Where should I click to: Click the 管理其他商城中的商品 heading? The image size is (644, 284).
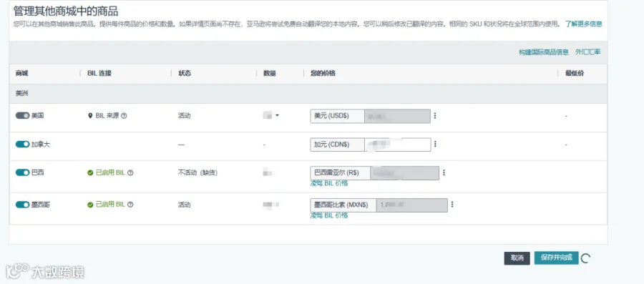[66, 11]
